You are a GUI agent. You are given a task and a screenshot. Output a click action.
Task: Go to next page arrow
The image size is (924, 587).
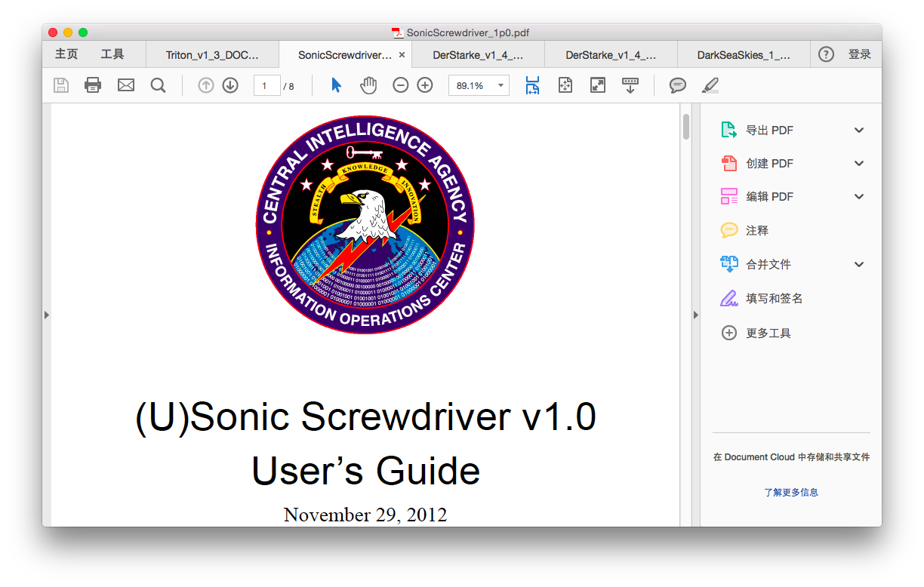pos(230,85)
